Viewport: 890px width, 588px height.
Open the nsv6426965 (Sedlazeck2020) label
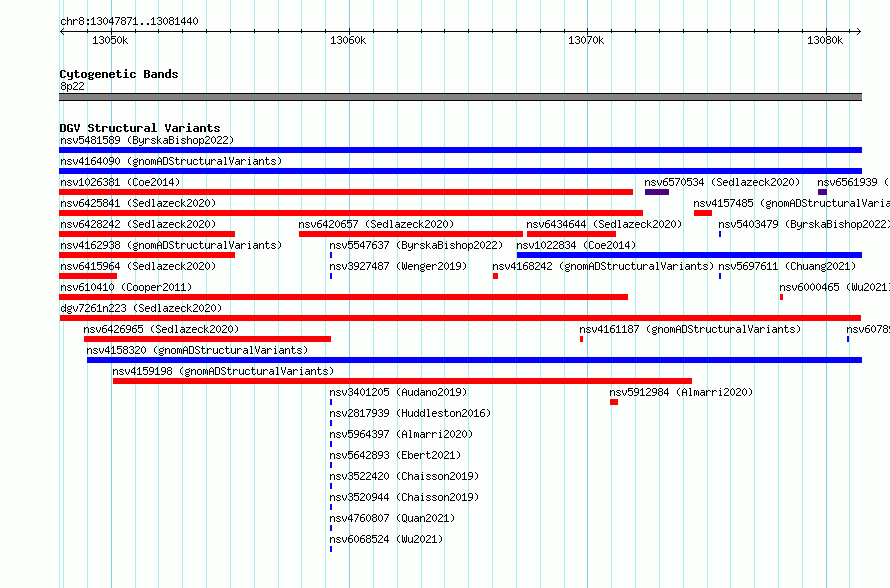(x=161, y=329)
